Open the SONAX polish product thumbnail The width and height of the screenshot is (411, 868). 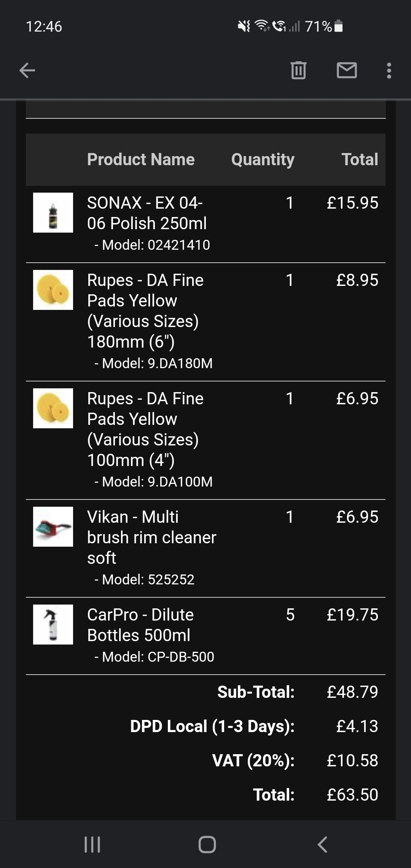53,212
